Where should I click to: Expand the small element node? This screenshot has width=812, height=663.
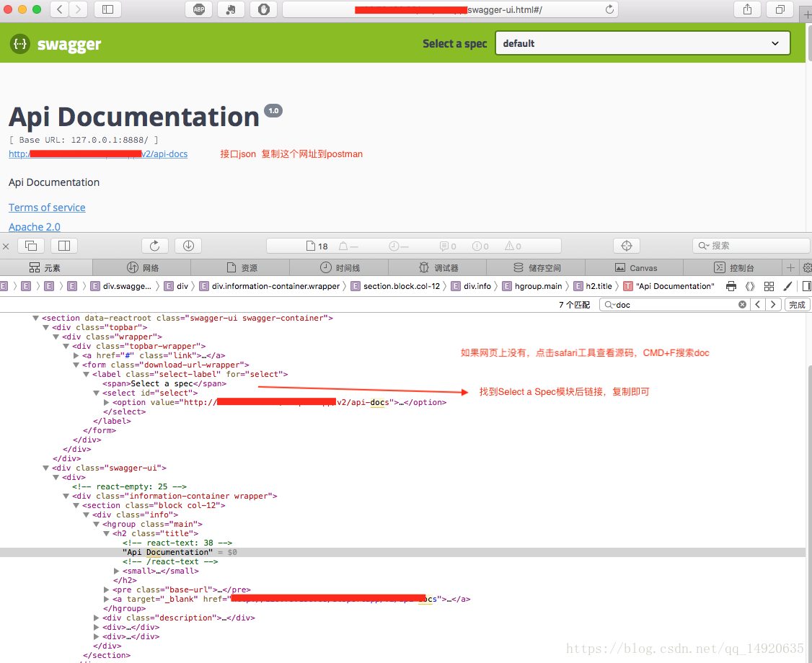tap(117, 571)
